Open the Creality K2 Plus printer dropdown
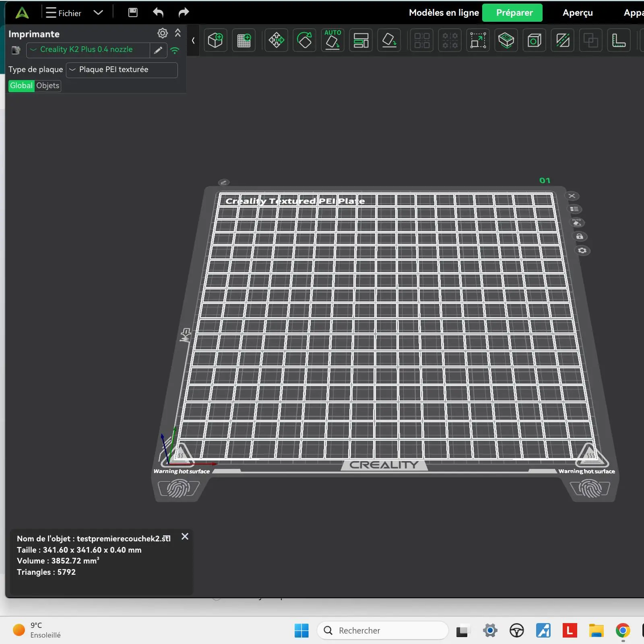644x644 pixels. pos(88,50)
